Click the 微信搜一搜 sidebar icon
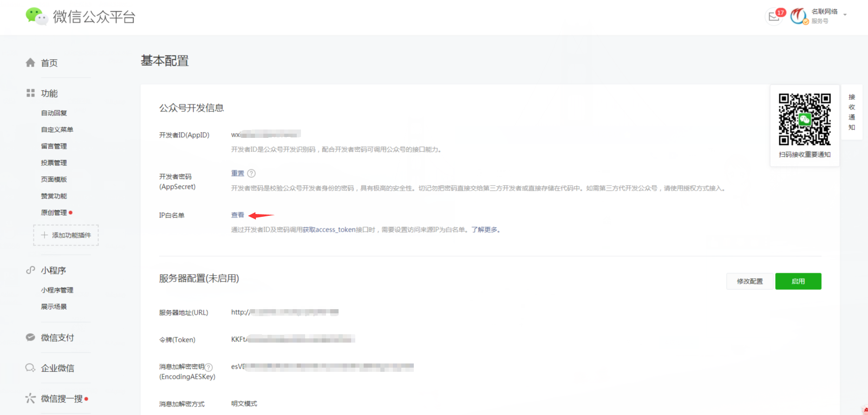The height and width of the screenshot is (415, 868). 31,398
